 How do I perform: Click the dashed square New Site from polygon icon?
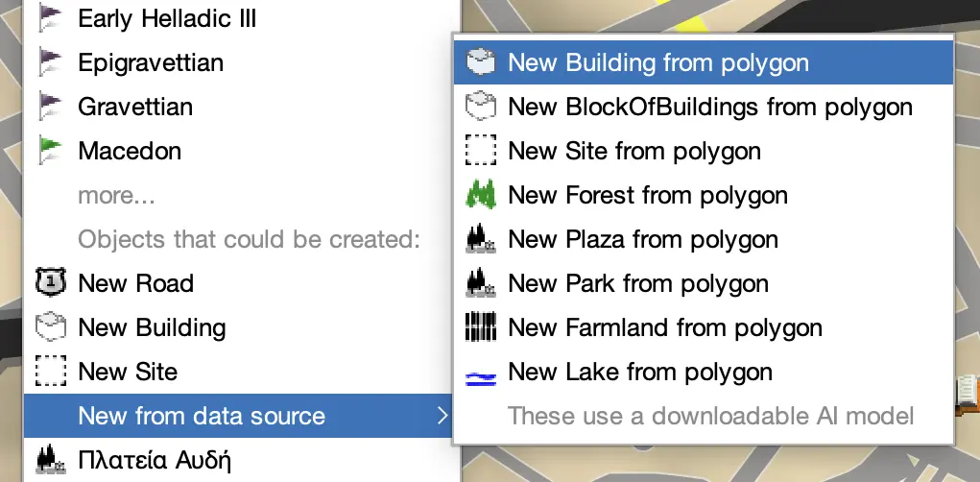tap(480, 152)
